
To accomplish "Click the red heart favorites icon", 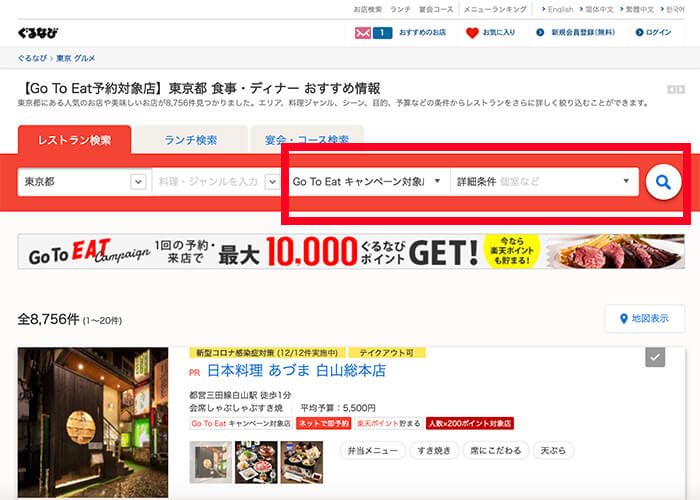I will click(472, 33).
